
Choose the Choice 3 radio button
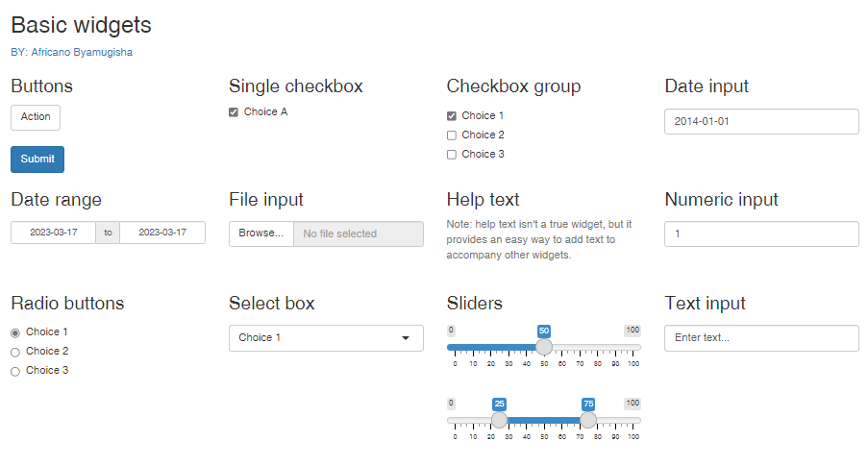15,371
